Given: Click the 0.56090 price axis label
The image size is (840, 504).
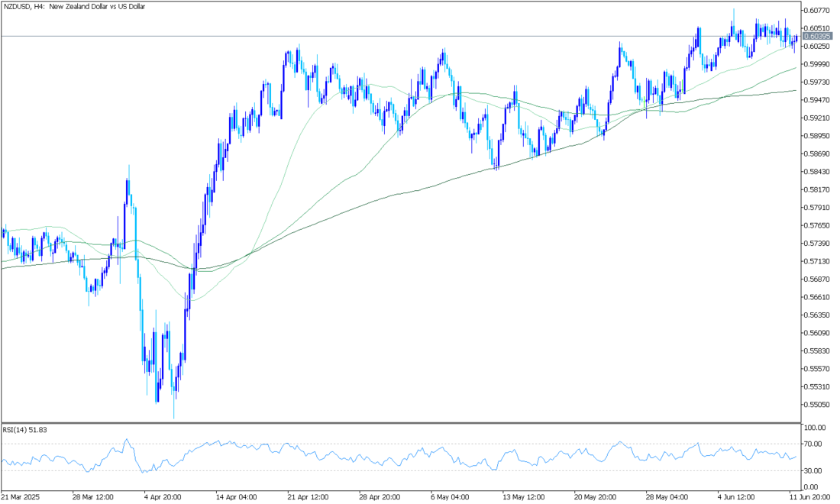Looking at the screenshot, I should (x=817, y=333).
